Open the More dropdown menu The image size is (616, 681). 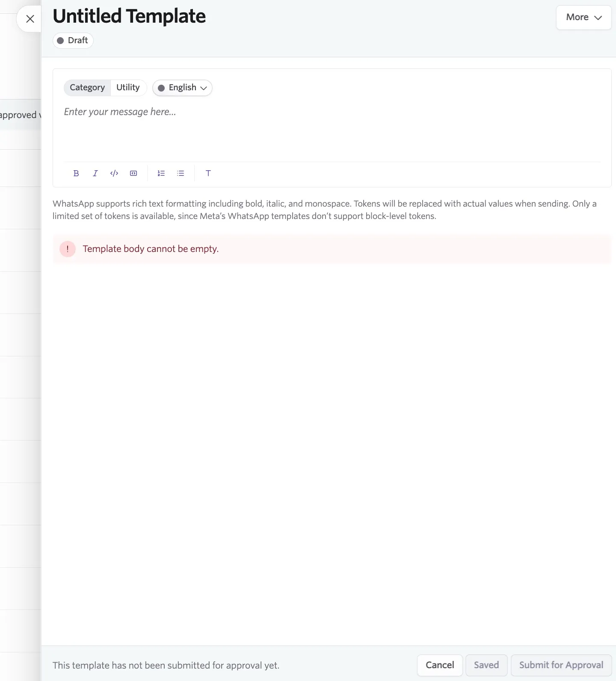click(583, 18)
